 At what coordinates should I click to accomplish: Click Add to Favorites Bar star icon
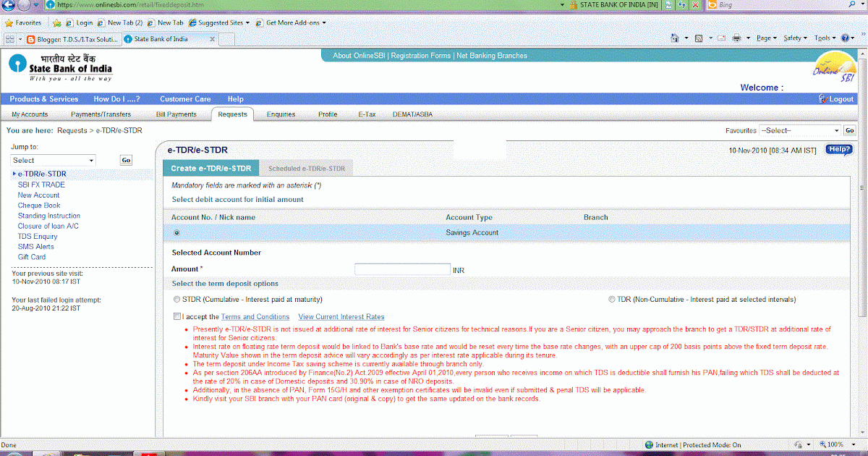pos(57,22)
